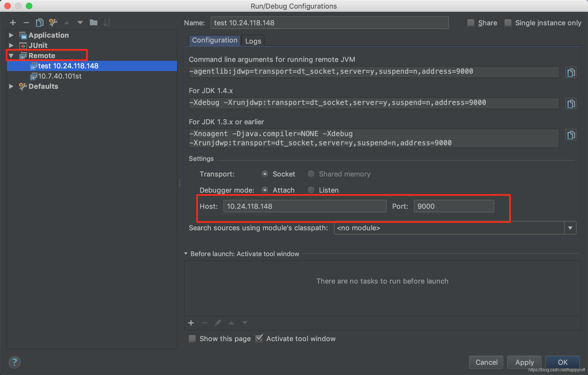Open help with question mark icon
Viewport: 588px width, 375px height.
coord(15,362)
